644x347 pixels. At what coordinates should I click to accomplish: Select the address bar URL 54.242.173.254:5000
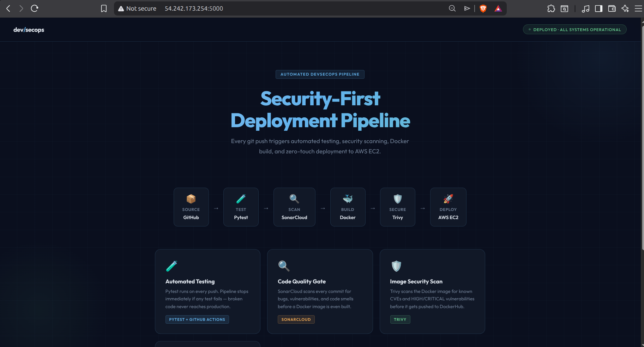pyautogui.click(x=194, y=8)
